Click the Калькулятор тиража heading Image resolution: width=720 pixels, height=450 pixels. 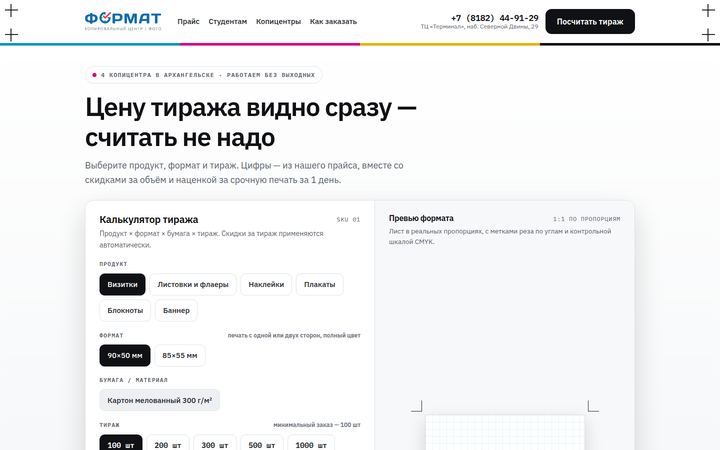[x=149, y=219]
